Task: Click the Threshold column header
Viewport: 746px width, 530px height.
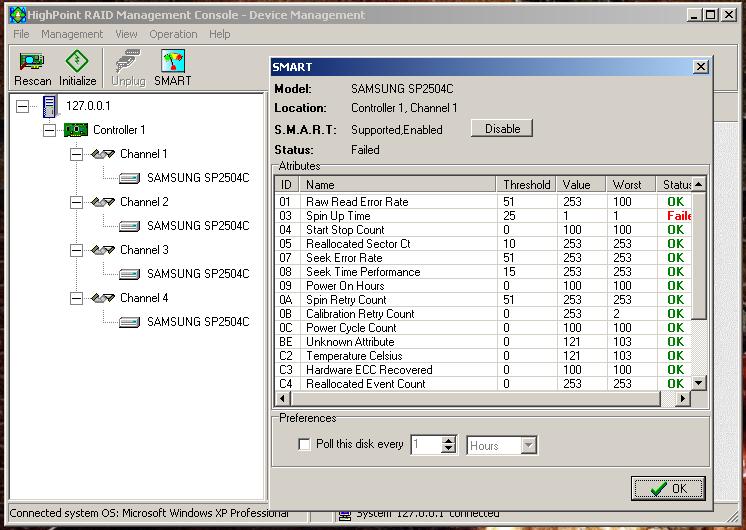Action: tap(527, 185)
